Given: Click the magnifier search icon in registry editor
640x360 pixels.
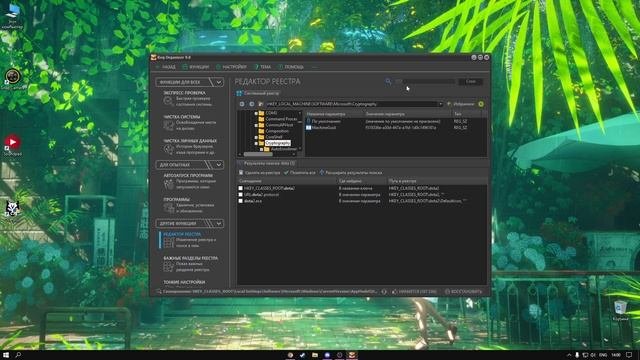Looking at the screenshot, I should [388, 82].
